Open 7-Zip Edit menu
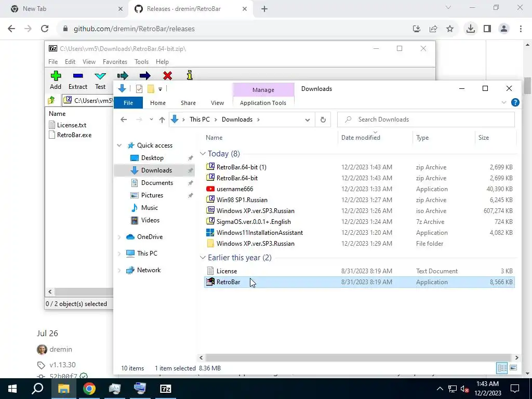Screen dimensions: 532x399 click(70, 62)
